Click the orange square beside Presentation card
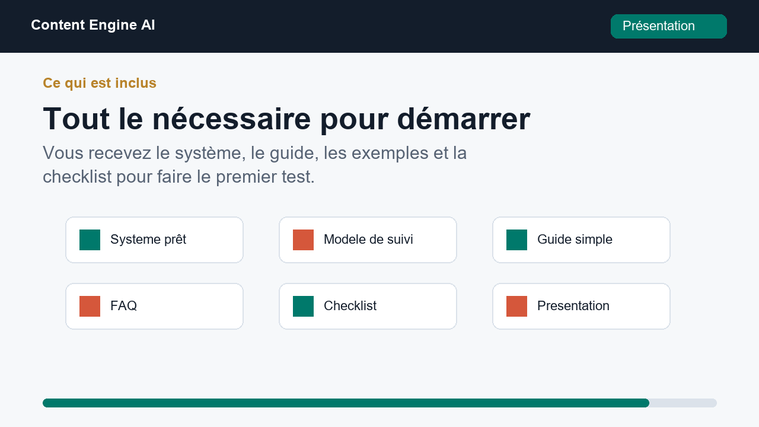759x427 pixels. (516, 306)
